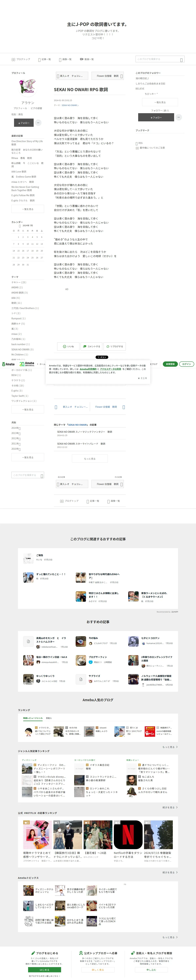Open the RSS feed link

point(139,143)
